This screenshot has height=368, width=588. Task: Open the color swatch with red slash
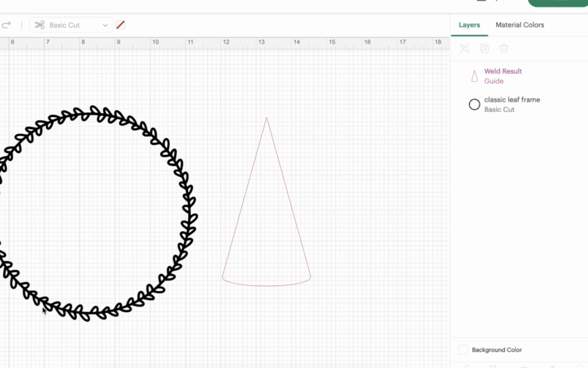(x=121, y=25)
